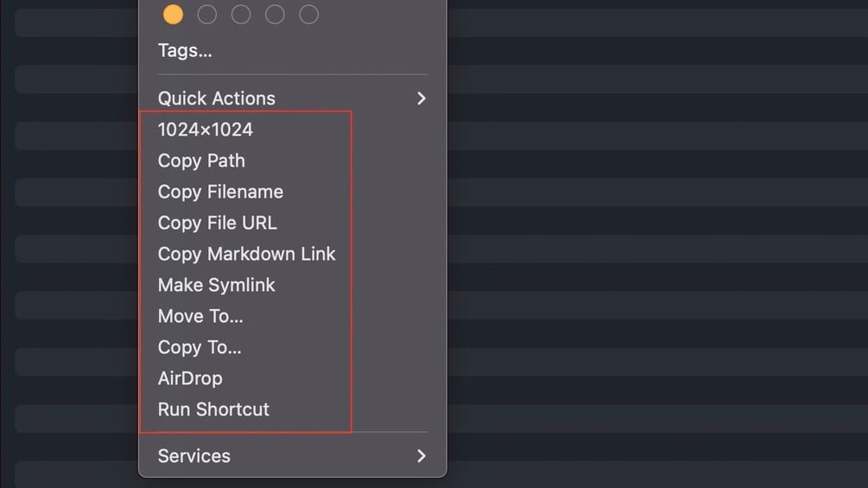The image size is (868, 488).
Task: Select Run Shortcut
Action: (213, 409)
